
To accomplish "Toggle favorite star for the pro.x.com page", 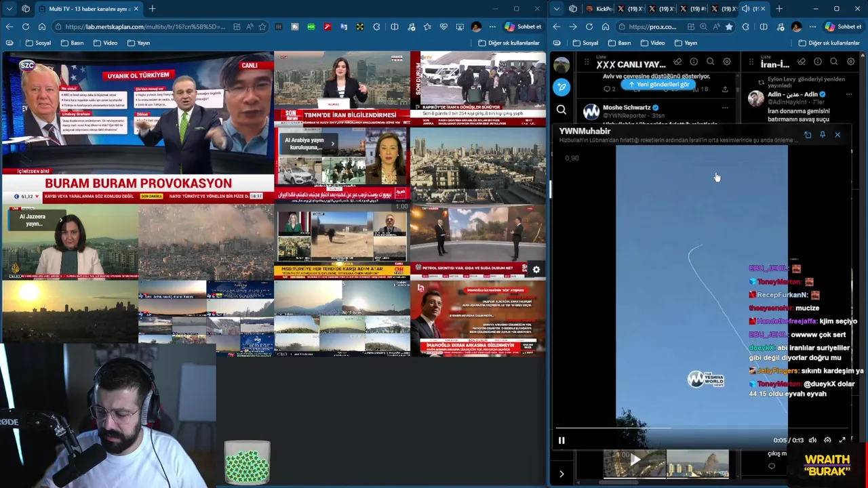I will click(x=729, y=26).
